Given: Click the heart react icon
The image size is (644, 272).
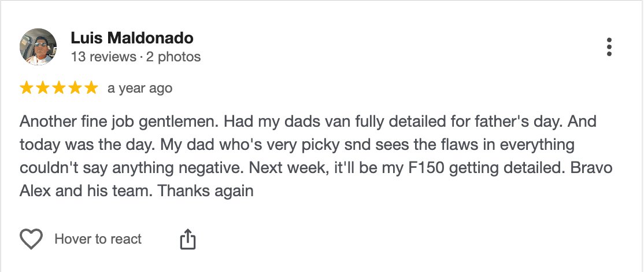Looking at the screenshot, I should pos(31,239).
